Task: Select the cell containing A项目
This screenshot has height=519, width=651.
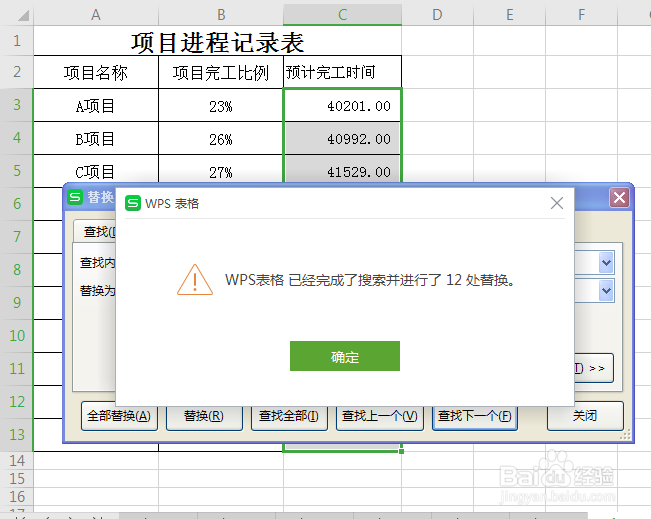Action: coord(96,105)
